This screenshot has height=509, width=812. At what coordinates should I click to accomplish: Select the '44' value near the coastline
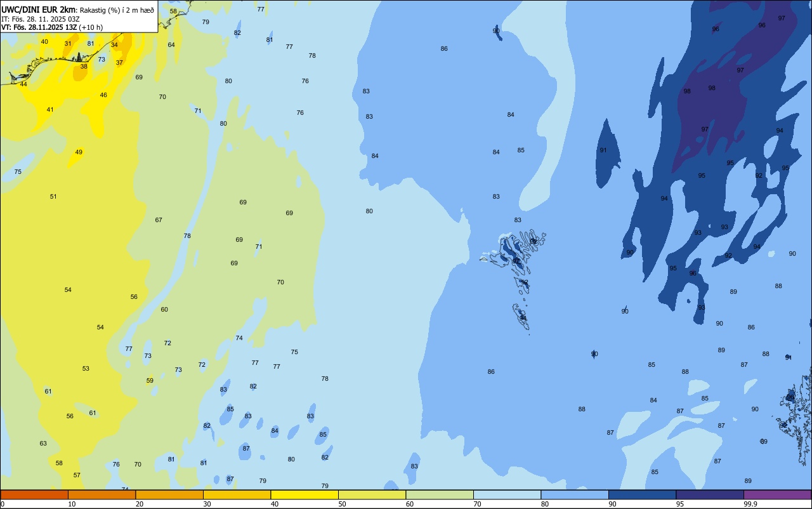click(x=23, y=84)
